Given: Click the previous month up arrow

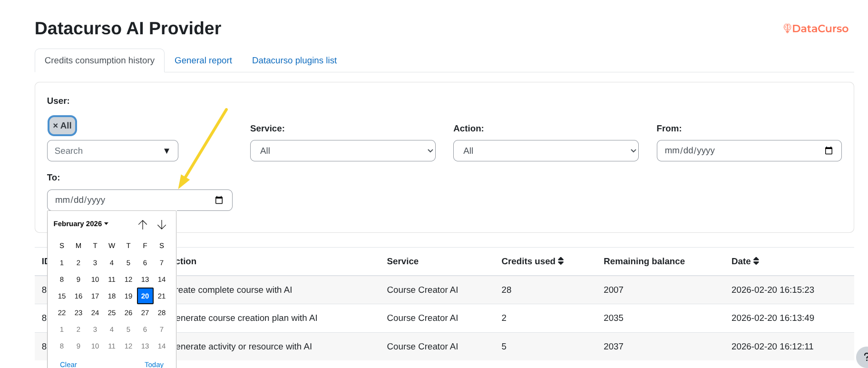Looking at the screenshot, I should coord(143,225).
